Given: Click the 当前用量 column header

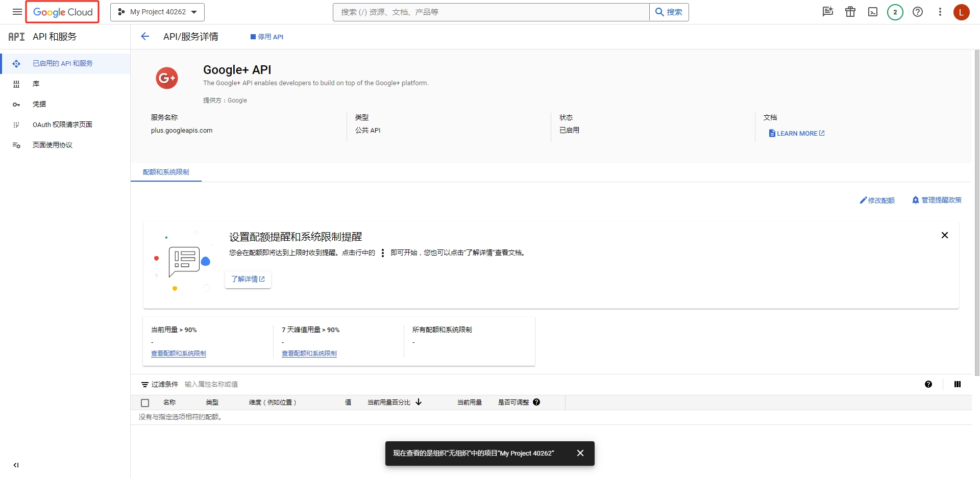Looking at the screenshot, I should coord(470,402).
